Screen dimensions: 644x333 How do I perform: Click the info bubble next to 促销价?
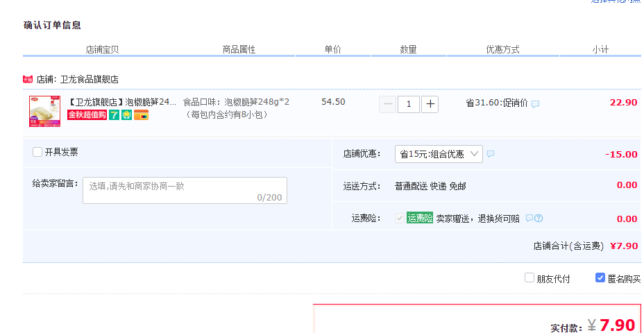[535, 104]
